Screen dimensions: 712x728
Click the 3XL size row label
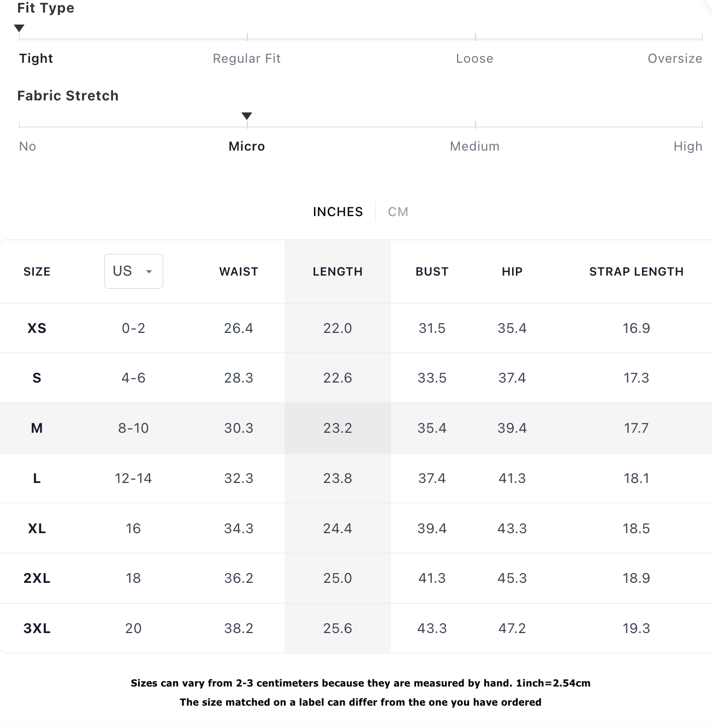(x=37, y=628)
